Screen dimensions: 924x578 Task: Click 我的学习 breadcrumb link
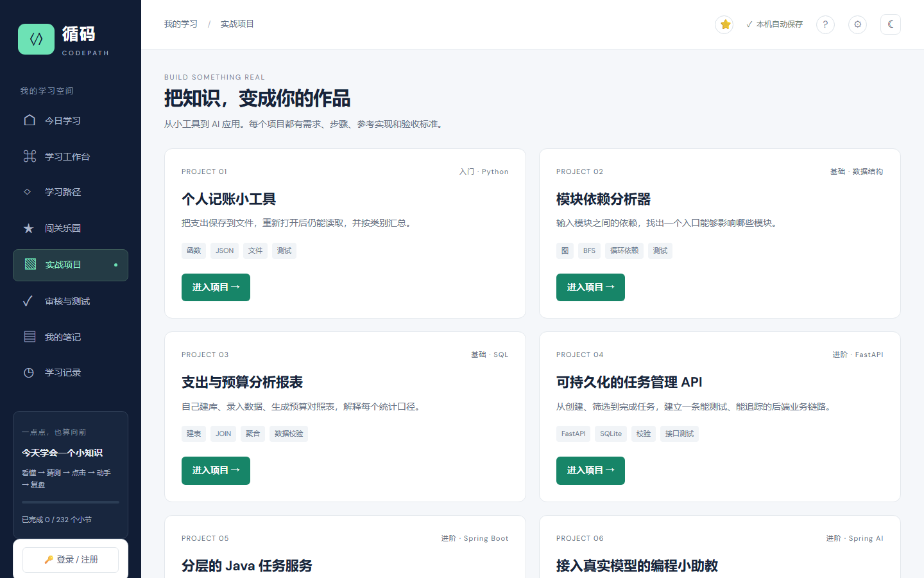181,24
